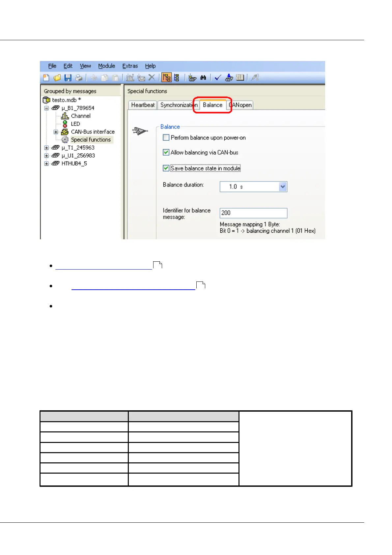Select the Channel tree item
The height and width of the screenshot is (555, 392).
click(x=81, y=116)
